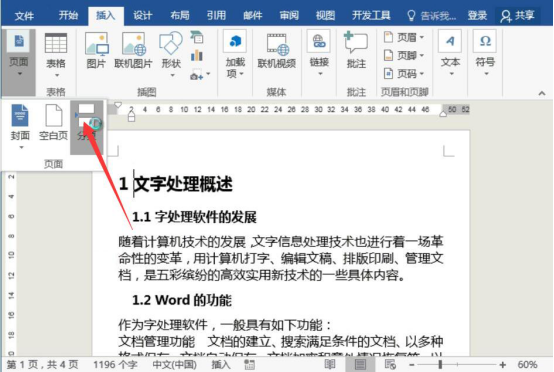Click the language indicator 中文(中国)
Viewport: 554px width, 372px height.
click(x=175, y=364)
